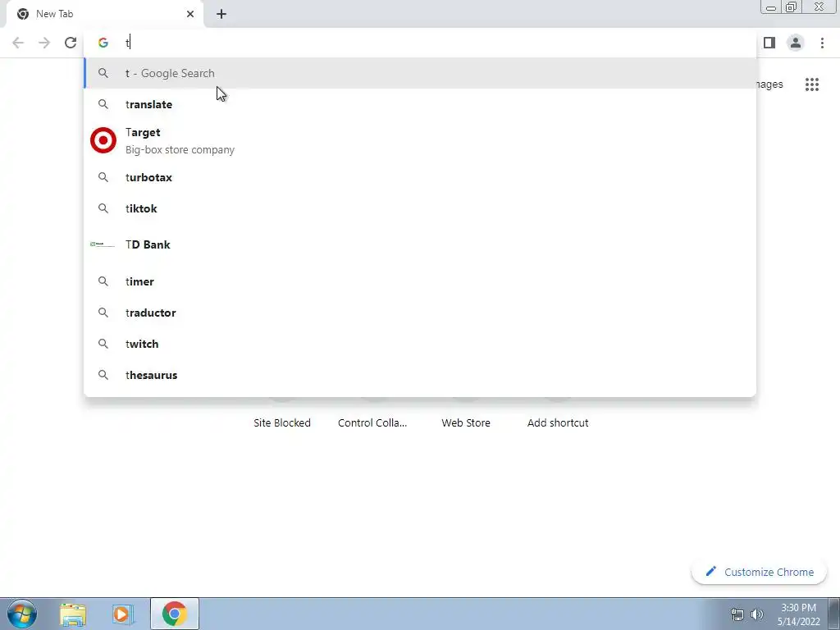Select the 'timer' suggestion
Image resolution: width=840 pixels, height=630 pixels.
[420, 281]
